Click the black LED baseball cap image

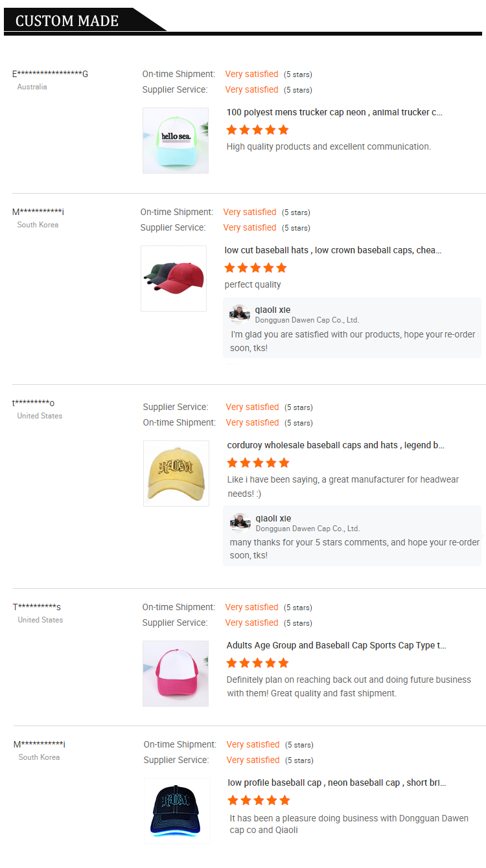(176, 811)
